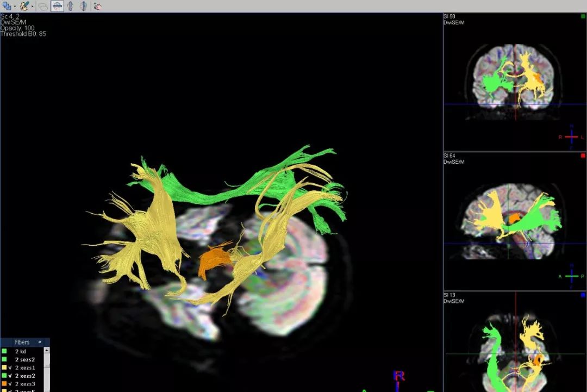
Task: Click the 'SI 13' label in axial view
Action: click(449, 295)
